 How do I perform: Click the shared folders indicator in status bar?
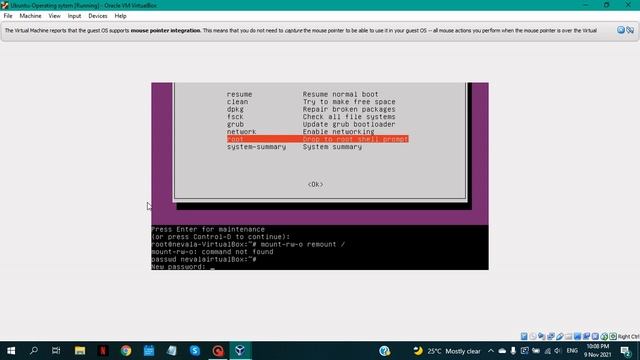pyautogui.click(x=569, y=336)
